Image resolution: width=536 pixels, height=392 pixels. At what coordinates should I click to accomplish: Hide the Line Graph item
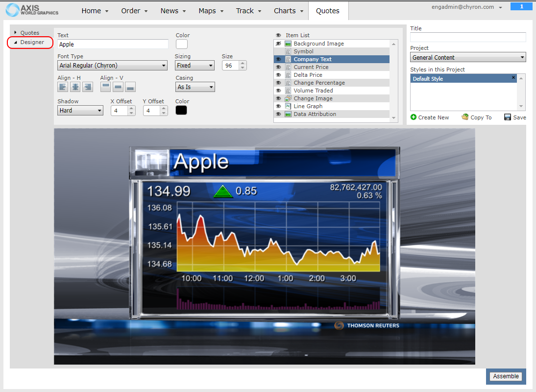point(278,106)
